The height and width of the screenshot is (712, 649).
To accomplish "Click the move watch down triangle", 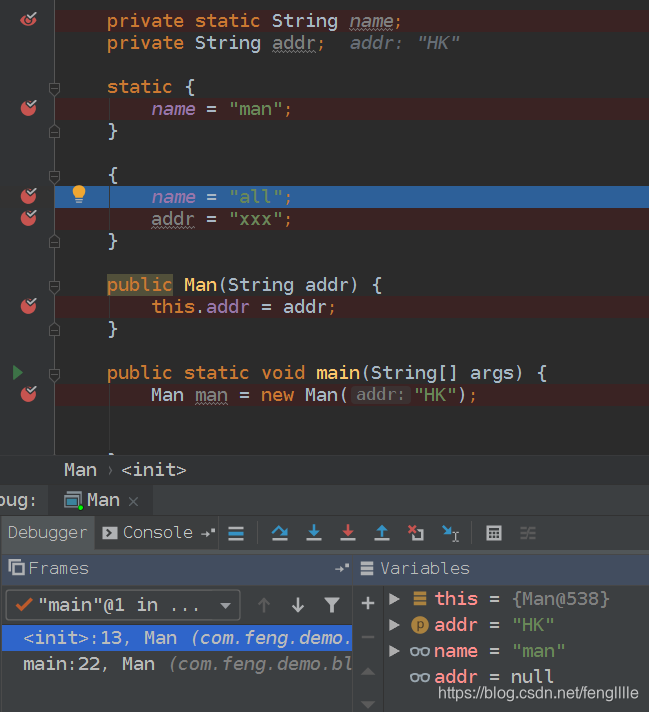I will click(x=368, y=704).
